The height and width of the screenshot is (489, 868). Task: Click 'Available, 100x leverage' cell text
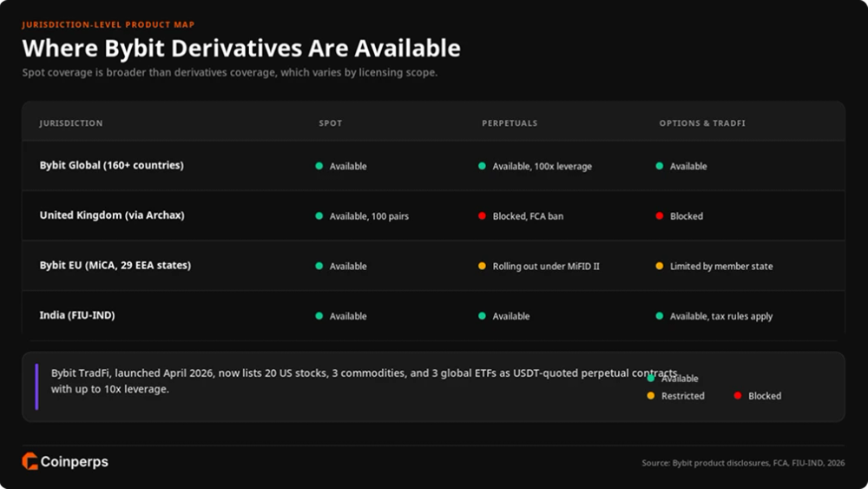[542, 166]
